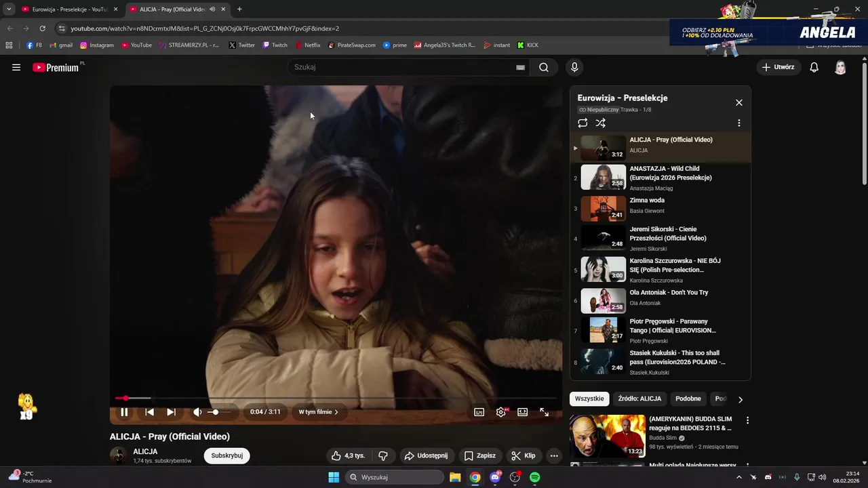Play Jeremi Sikorski - Cienie Przeszłości
The height and width of the screenshot is (488, 868).
660,239
